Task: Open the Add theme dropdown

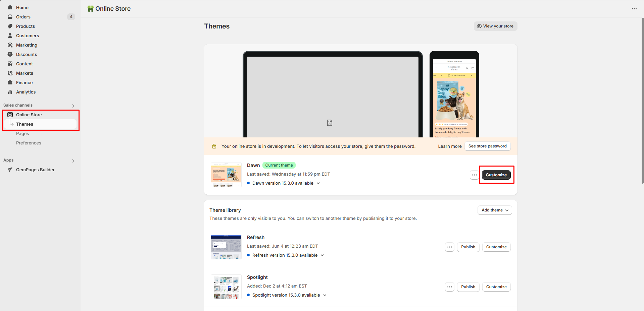Action: point(494,210)
